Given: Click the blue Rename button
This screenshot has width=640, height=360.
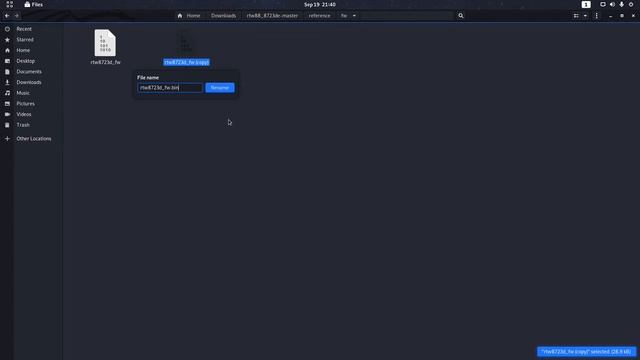Looking at the screenshot, I should (220, 88).
